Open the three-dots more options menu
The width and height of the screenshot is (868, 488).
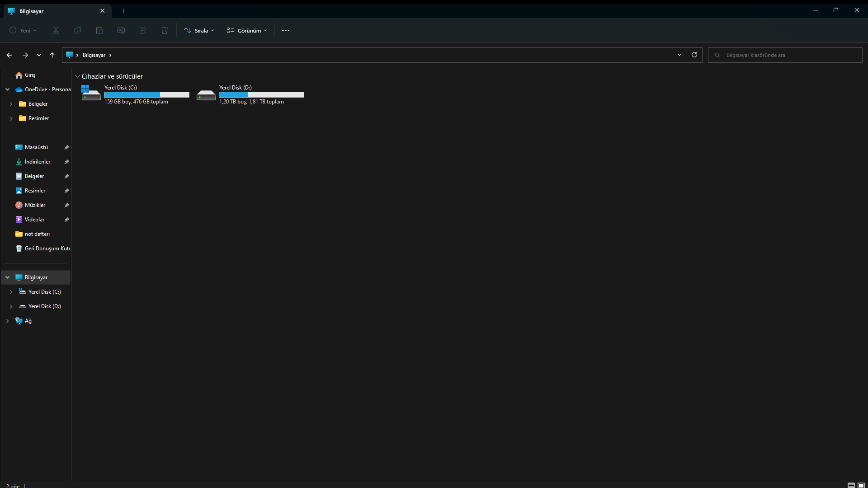(x=285, y=30)
